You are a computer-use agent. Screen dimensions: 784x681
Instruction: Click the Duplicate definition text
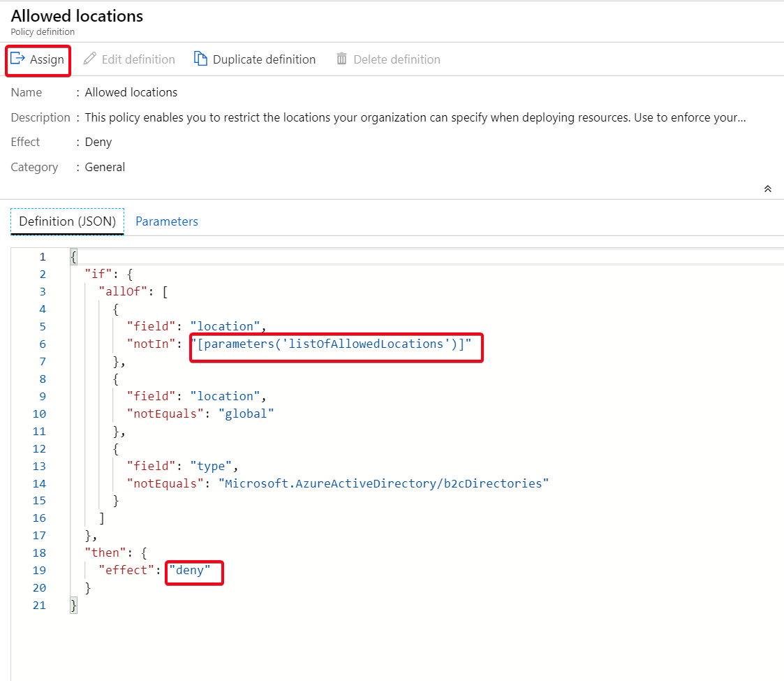(x=264, y=59)
